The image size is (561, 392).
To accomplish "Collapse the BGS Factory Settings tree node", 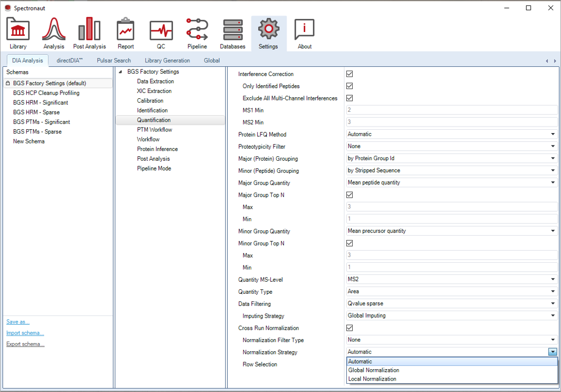I will click(x=121, y=72).
